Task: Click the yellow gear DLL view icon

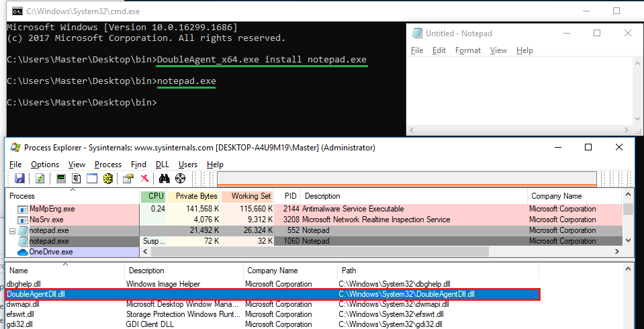Action: point(107,179)
